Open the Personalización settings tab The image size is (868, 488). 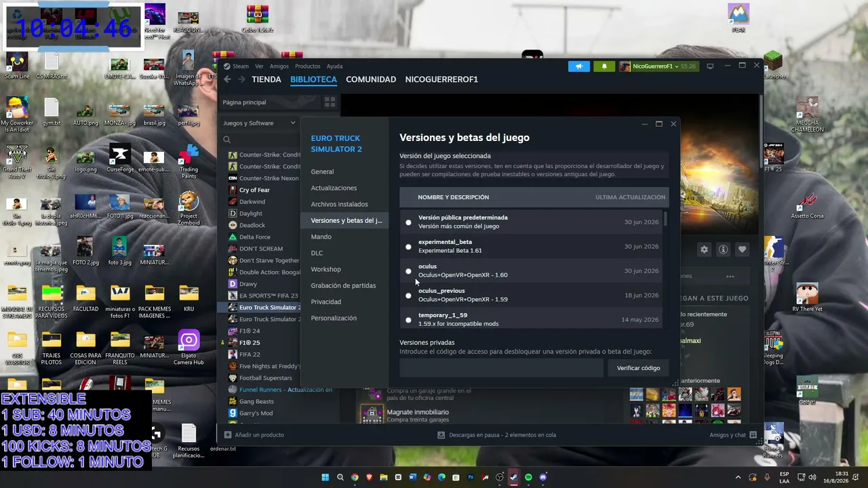334,318
